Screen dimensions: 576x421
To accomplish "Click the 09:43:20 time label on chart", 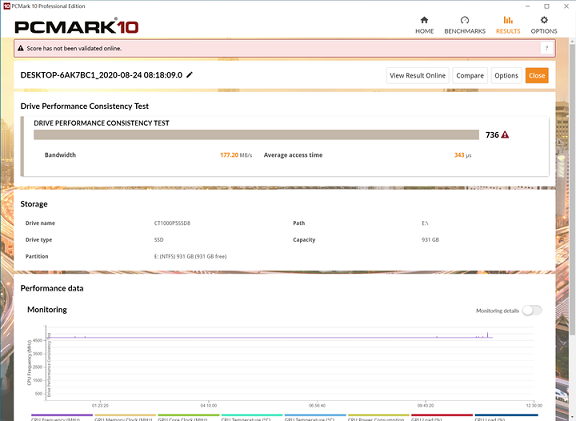I will pyautogui.click(x=425, y=406).
